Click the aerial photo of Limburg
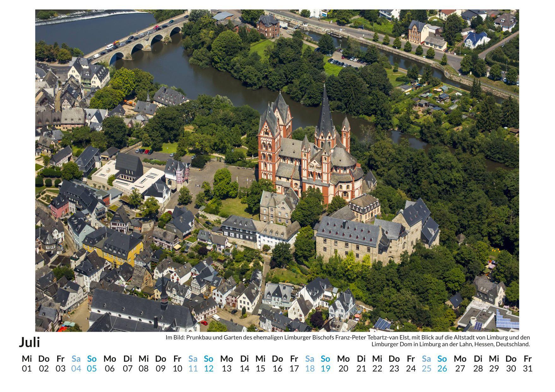Viewport: 555px width, 392px height. [x=277, y=170]
